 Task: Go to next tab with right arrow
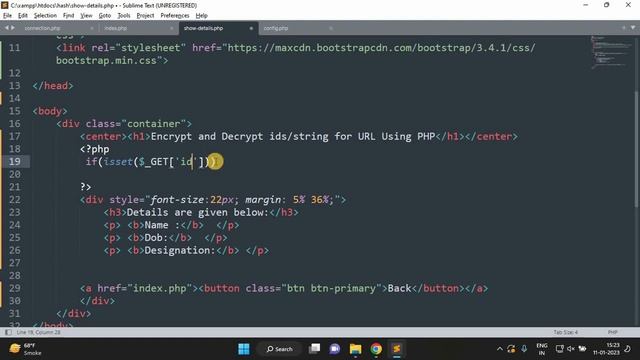point(13,28)
